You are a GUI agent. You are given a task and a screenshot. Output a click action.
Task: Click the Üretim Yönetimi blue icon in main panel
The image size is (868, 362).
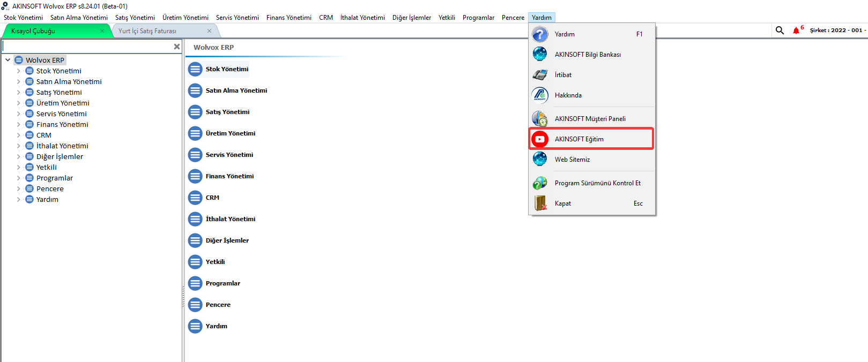click(x=195, y=133)
